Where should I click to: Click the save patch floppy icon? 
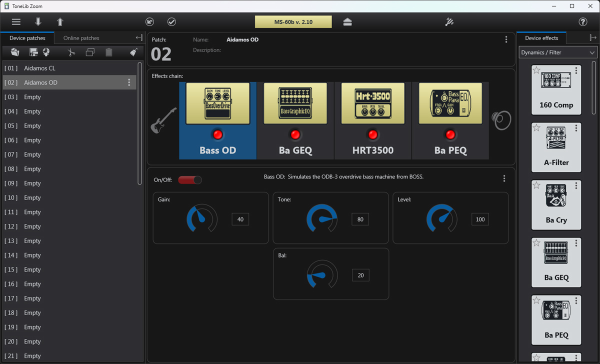click(34, 52)
